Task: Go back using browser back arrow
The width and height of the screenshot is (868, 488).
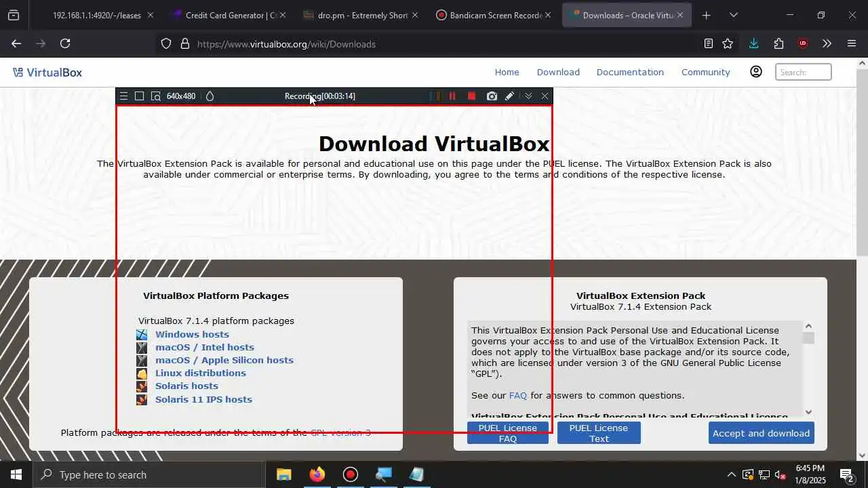Action: [x=16, y=43]
